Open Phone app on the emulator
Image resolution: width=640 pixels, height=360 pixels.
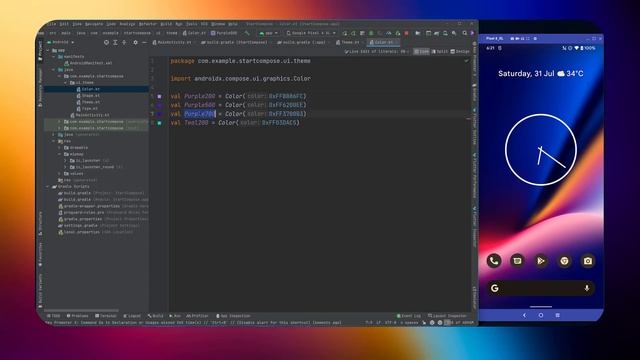(x=494, y=260)
